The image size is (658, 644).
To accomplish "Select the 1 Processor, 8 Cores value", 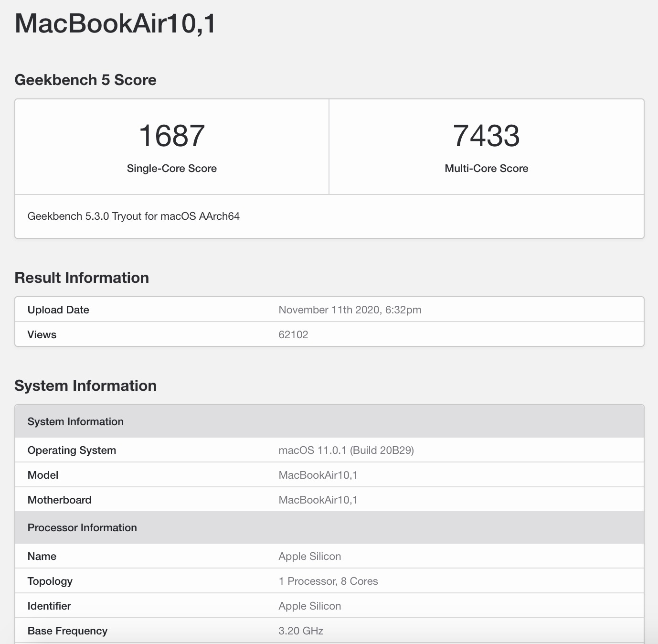I will pyautogui.click(x=328, y=581).
